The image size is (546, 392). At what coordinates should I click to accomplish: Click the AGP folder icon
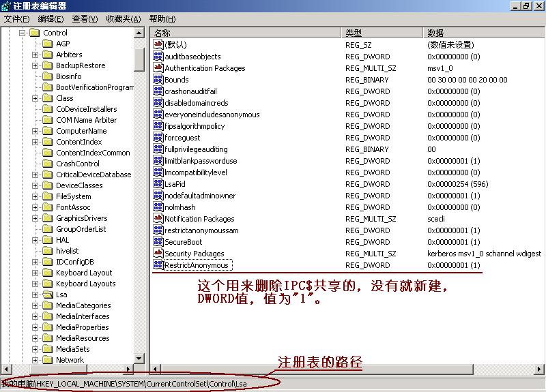47,44
